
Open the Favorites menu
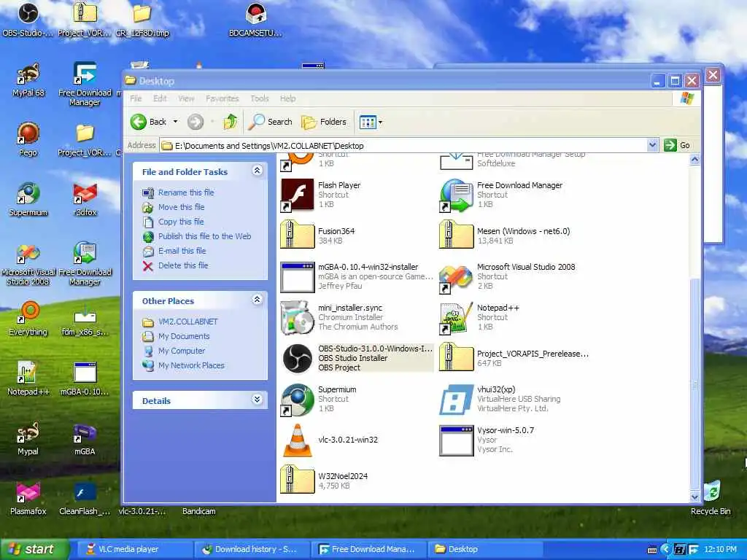(222, 98)
